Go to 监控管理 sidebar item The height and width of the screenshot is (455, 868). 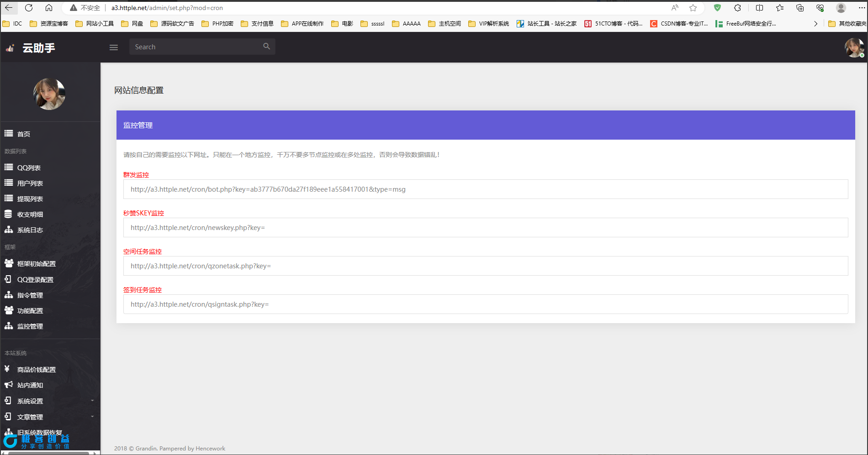click(30, 326)
